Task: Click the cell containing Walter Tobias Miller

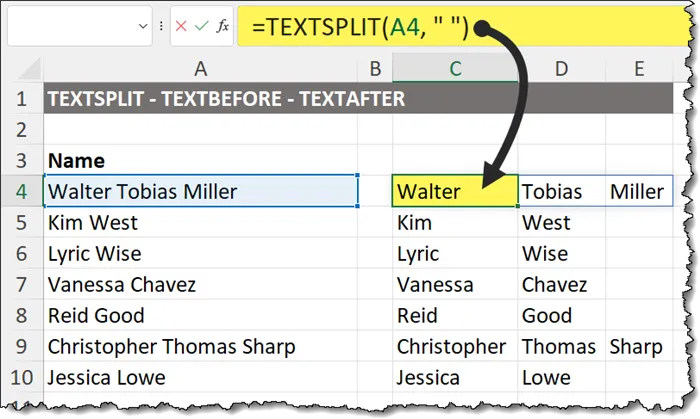Action: coord(200,191)
